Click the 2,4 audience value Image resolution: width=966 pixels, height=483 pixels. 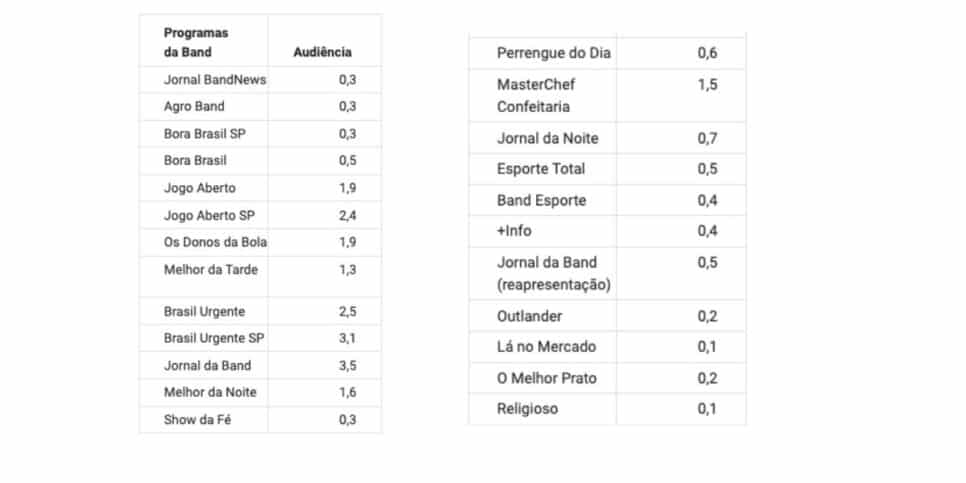(347, 216)
